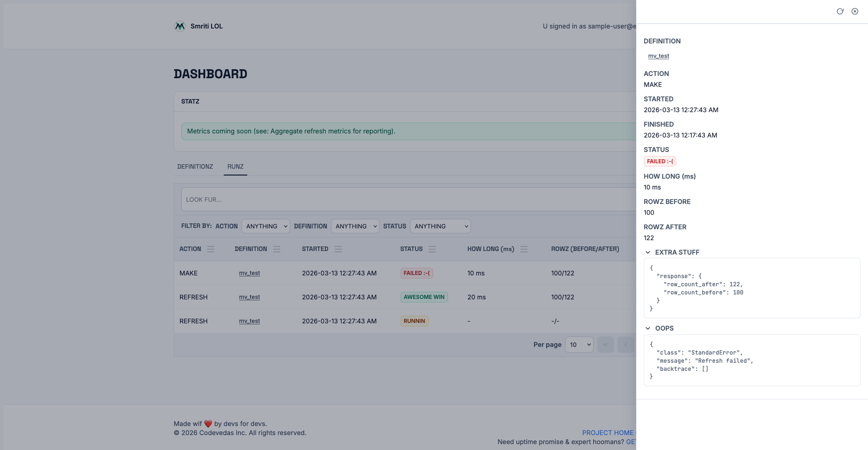Screen dimensions: 868x450
Task: Open the STATUS filter dropdown
Action: coord(440,226)
